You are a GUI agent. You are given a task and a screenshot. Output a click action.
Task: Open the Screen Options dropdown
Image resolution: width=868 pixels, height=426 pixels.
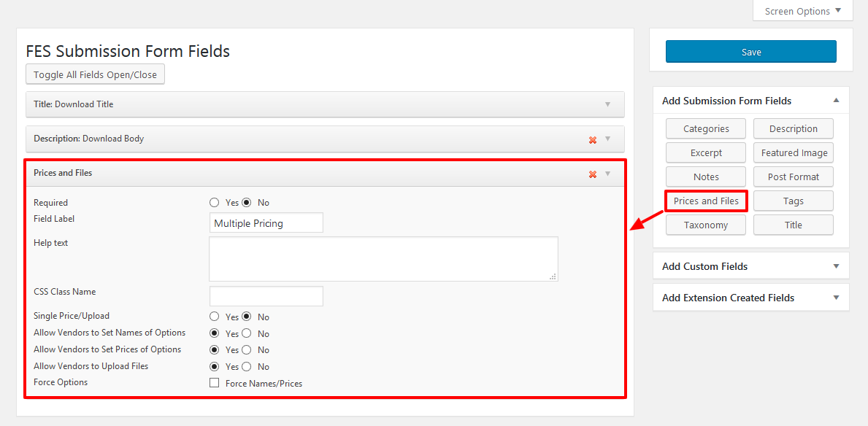click(x=802, y=11)
